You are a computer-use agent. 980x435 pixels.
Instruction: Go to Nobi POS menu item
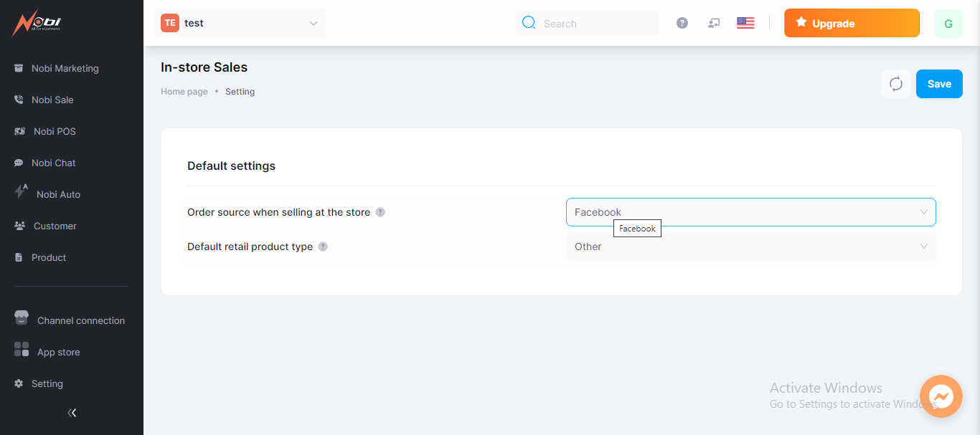click(55, 132)
